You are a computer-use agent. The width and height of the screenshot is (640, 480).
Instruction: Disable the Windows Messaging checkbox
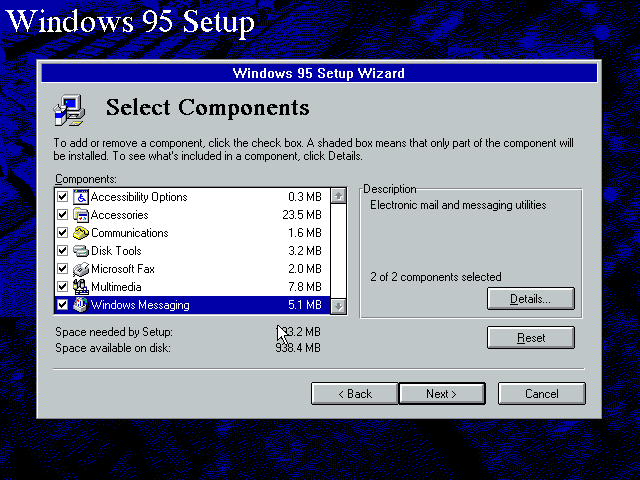tap(63, 305)
